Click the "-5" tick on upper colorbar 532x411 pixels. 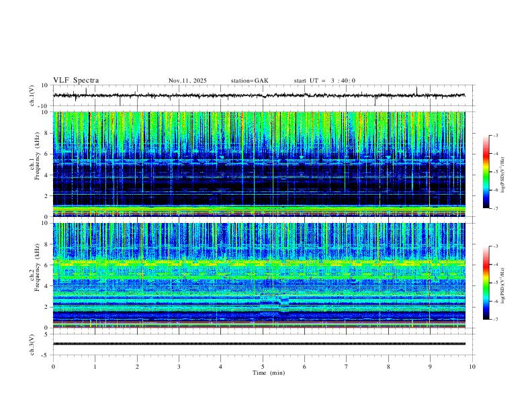[x=495, y=172]
